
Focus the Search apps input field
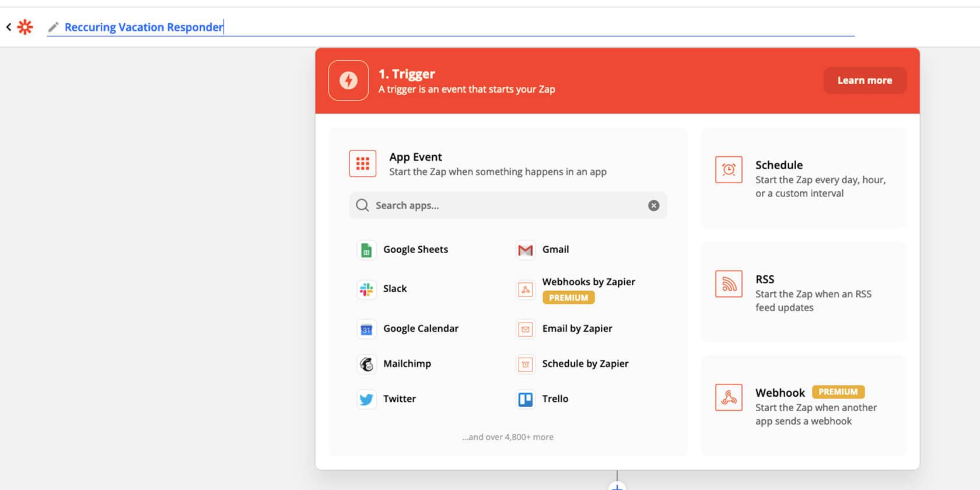point(502,205)
